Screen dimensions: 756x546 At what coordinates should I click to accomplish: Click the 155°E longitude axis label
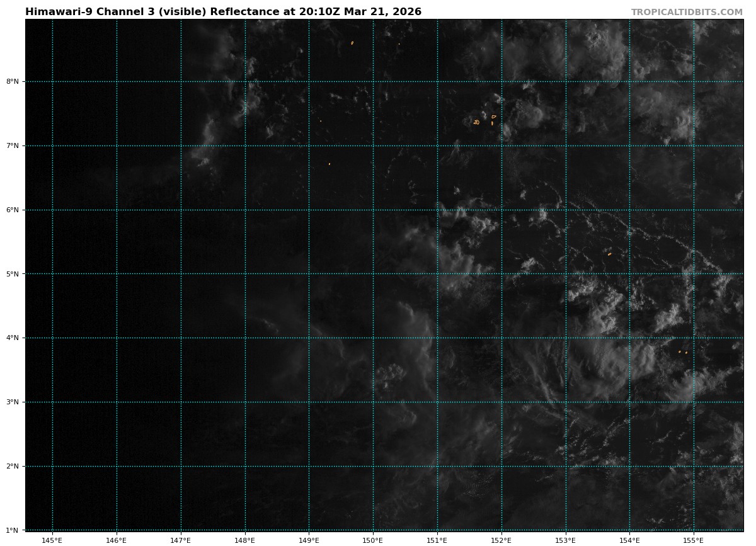coord(694,540)
